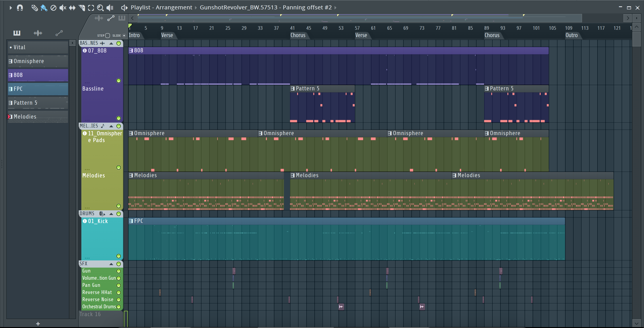The width and height of the screenshot is (644, 328).
Task: Mute the Reverse Noise track
Action: (x=119, y=300)
